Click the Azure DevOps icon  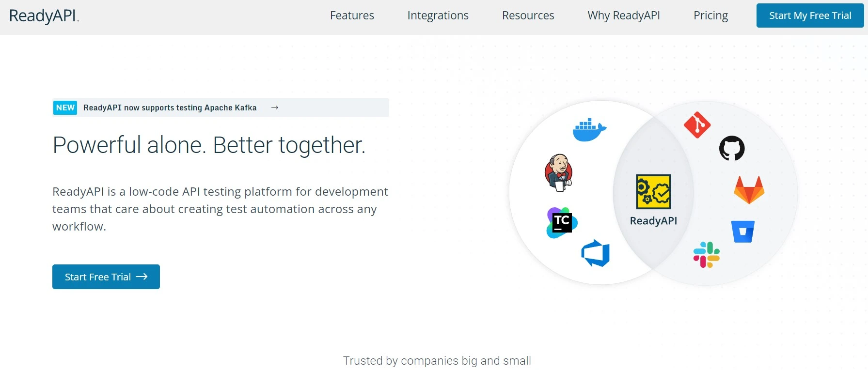tap(596, 253)
